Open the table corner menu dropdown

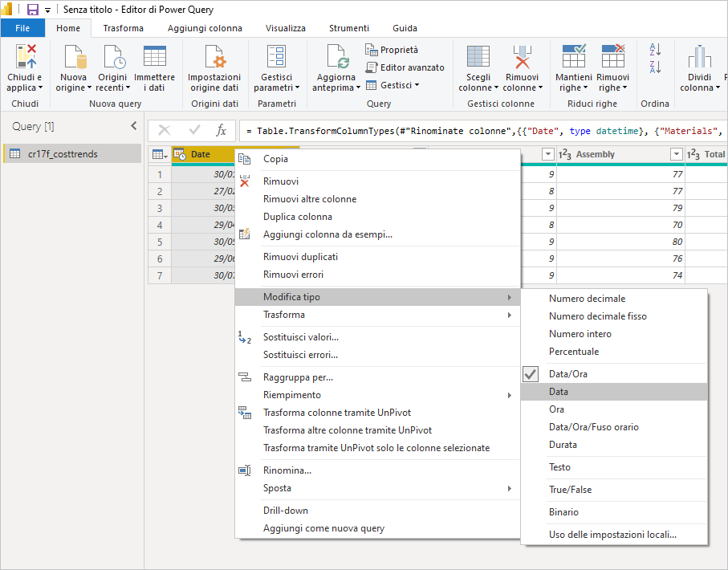click(x=161, y=154)
